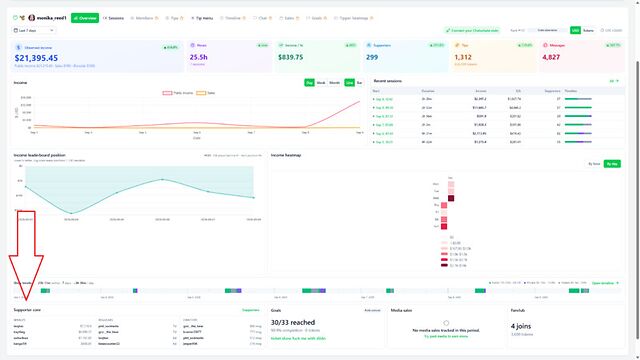Click the Messages card icon
The image size is (640, 360).
point(545,45)
